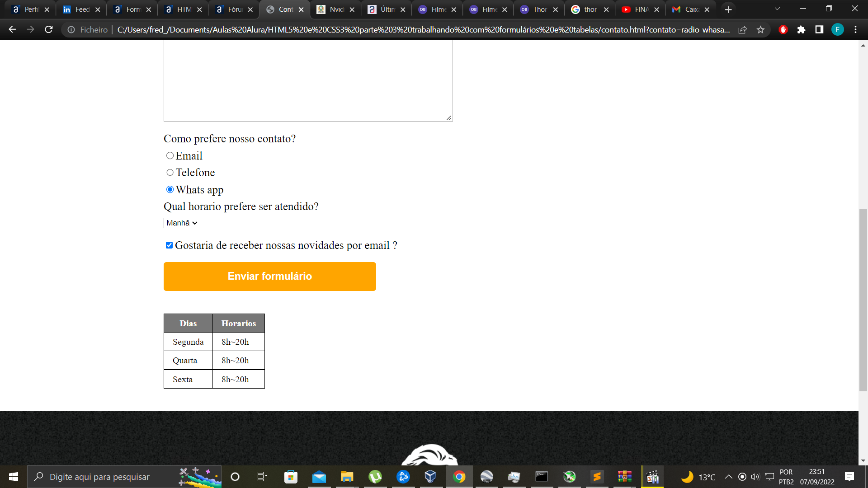Expand the Manhã schedule dropdown
This screenshot has height=488, width=868.
tap(182, 222)
